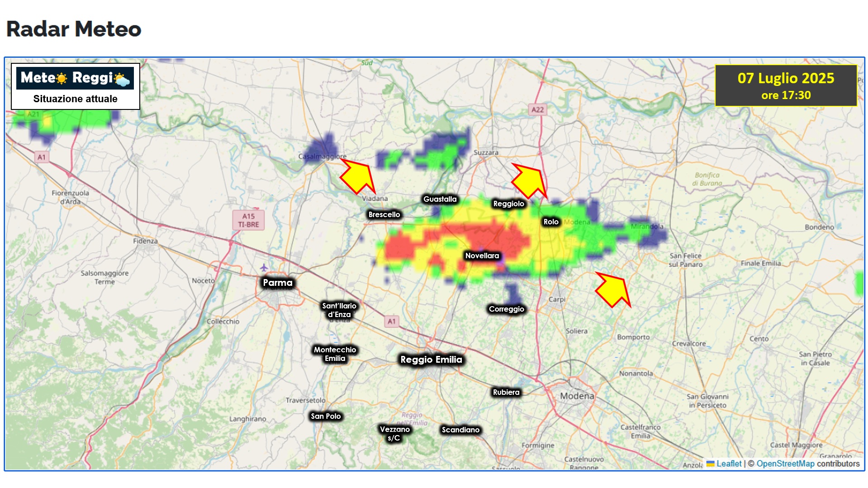Click the Guastalla town label
The width and height of the screenshot is (868, 488).
[440, 199]
